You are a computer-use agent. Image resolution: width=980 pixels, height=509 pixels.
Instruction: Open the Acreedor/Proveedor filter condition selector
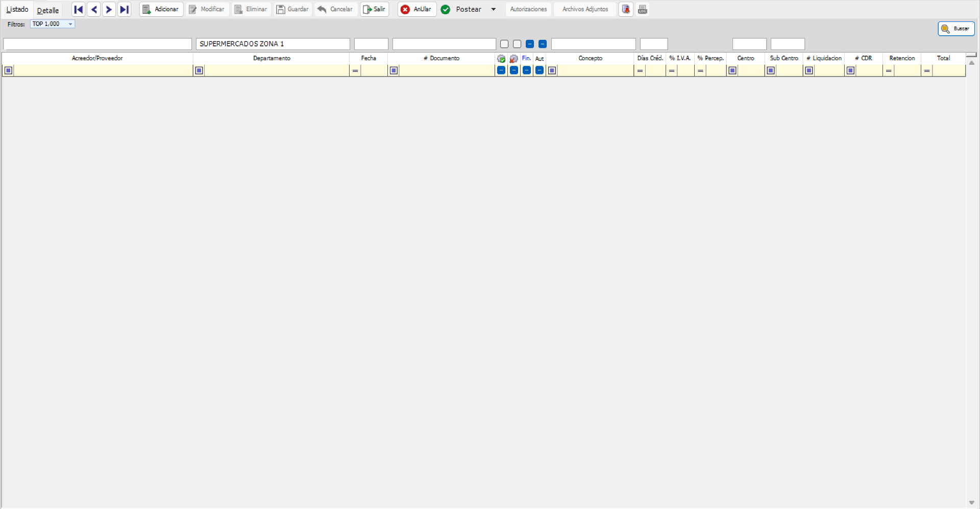pos(9,70)
